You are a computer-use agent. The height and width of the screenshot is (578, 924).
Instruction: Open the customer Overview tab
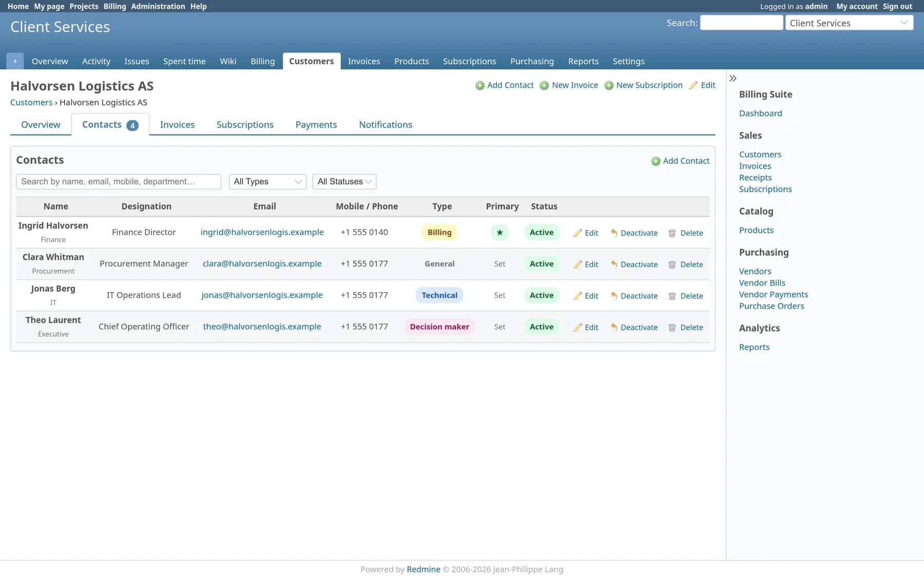coord(41,124)
